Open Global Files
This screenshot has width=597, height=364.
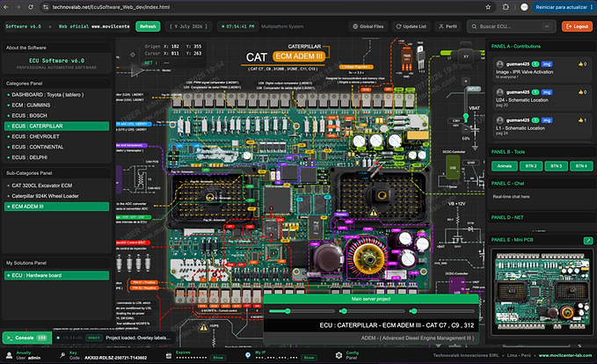coord(368,26)
